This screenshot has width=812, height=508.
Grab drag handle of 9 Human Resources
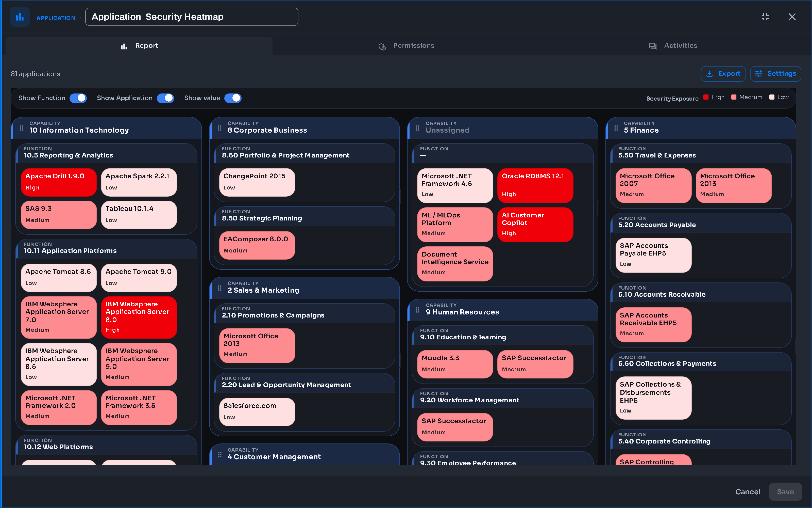click(417, 310)
